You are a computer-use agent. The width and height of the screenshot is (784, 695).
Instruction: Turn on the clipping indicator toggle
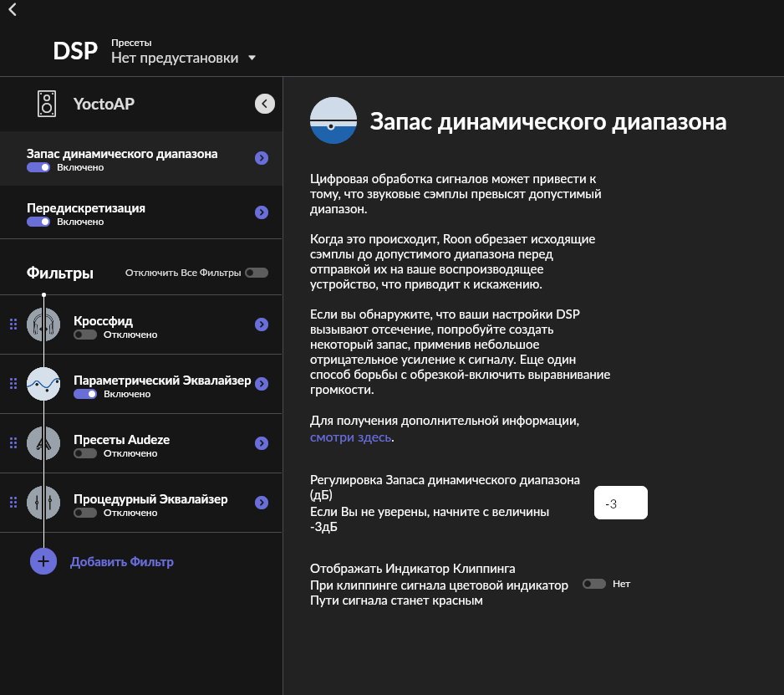pos(594,584)
